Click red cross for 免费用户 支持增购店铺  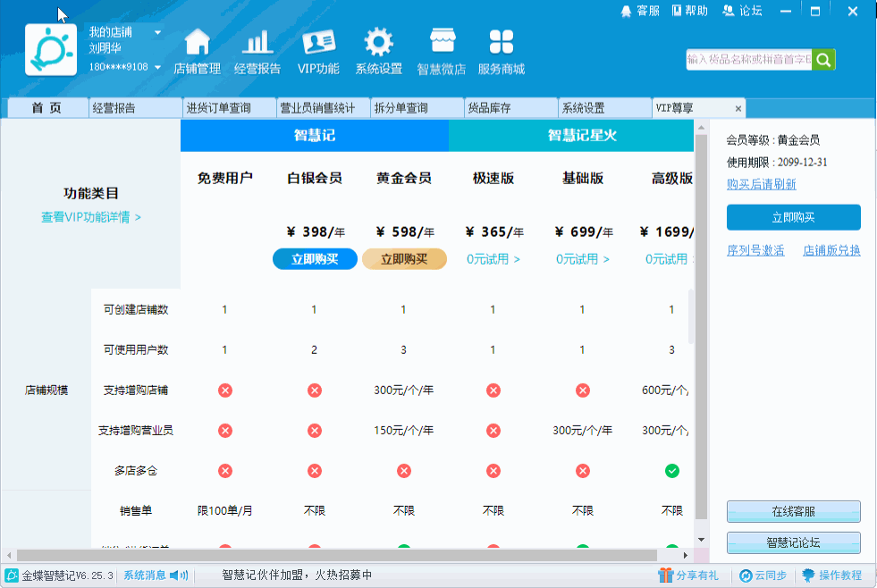click(x=225, y=391)
